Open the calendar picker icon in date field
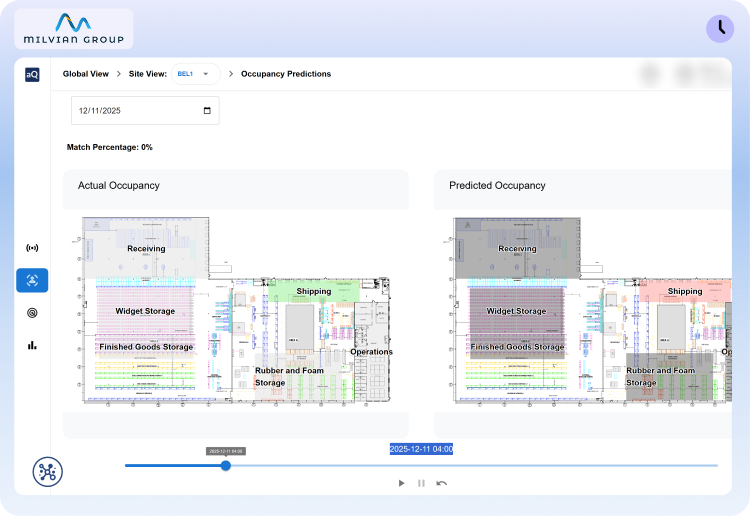 point(207,110)
